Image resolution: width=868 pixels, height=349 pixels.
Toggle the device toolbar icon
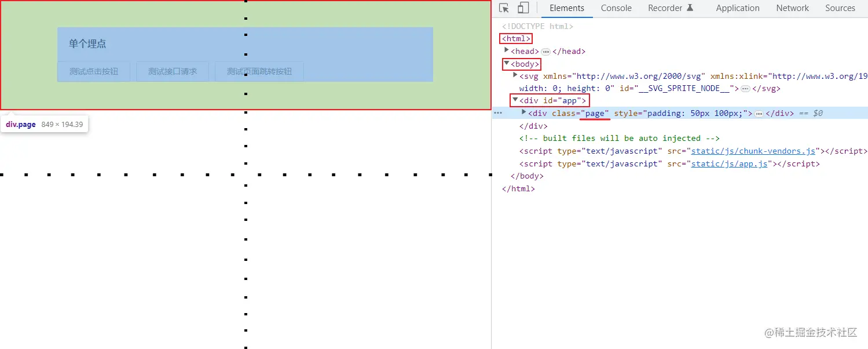(x=523, y=8)
